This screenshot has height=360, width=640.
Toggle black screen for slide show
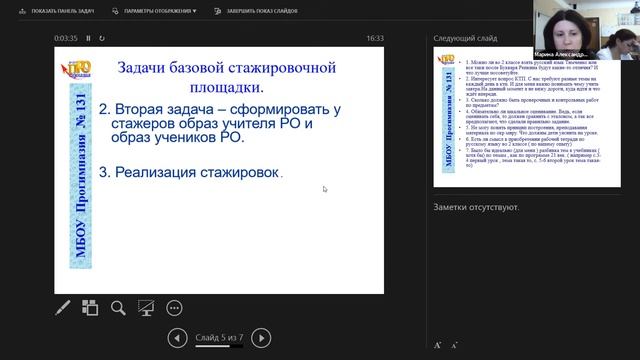coord(146,308)
